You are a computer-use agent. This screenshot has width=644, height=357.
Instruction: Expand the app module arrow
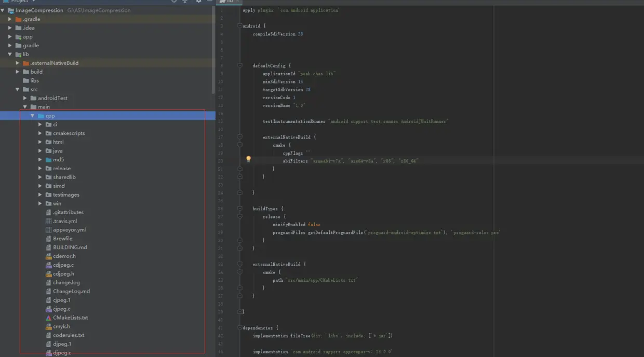tap(10, 37)
